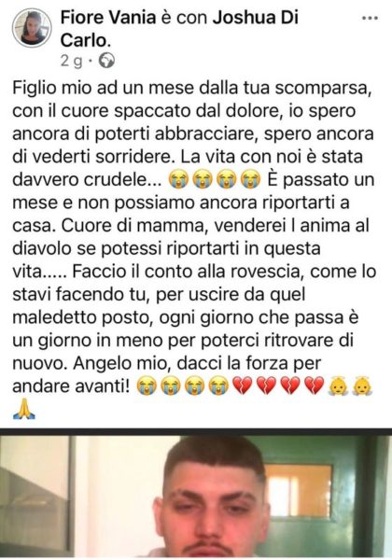The width and height of the screenshot is (392, 560).
Task: Click the praying hands emoji
Action: pos(24,409)
